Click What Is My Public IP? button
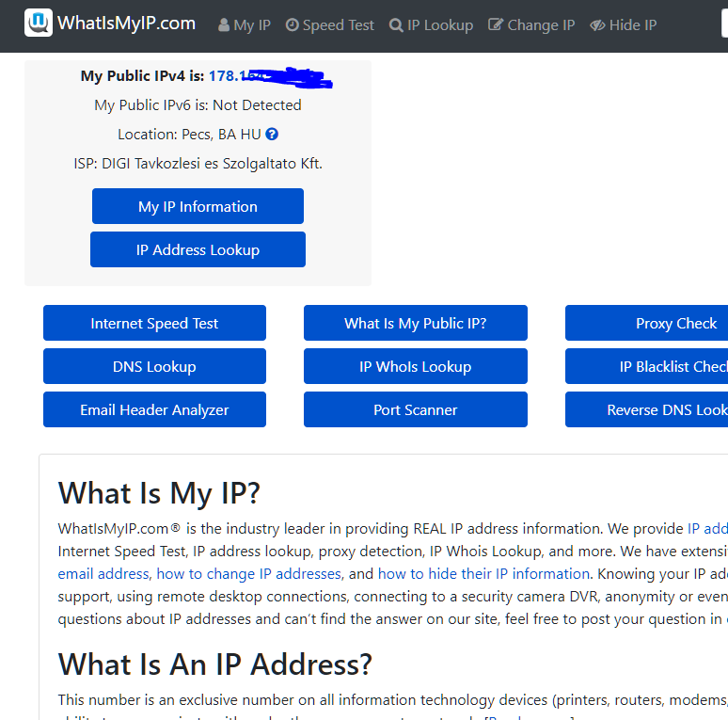Image resolution: width=728 pixels, height=720 pixels. click(x=416, y=323)
